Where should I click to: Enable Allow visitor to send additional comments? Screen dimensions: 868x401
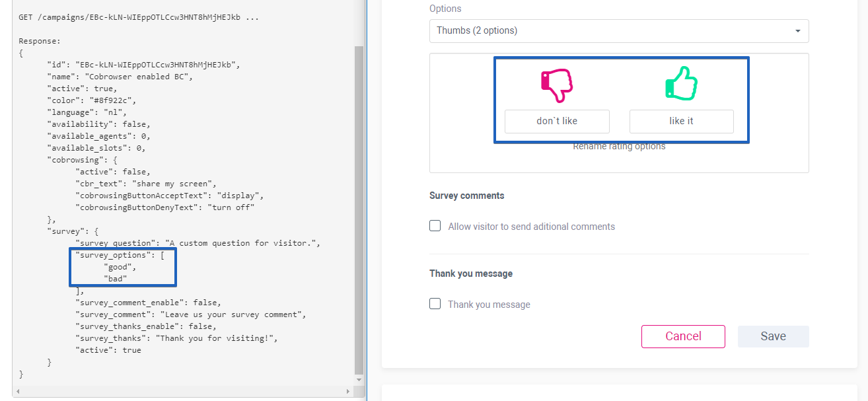[435, 226]
